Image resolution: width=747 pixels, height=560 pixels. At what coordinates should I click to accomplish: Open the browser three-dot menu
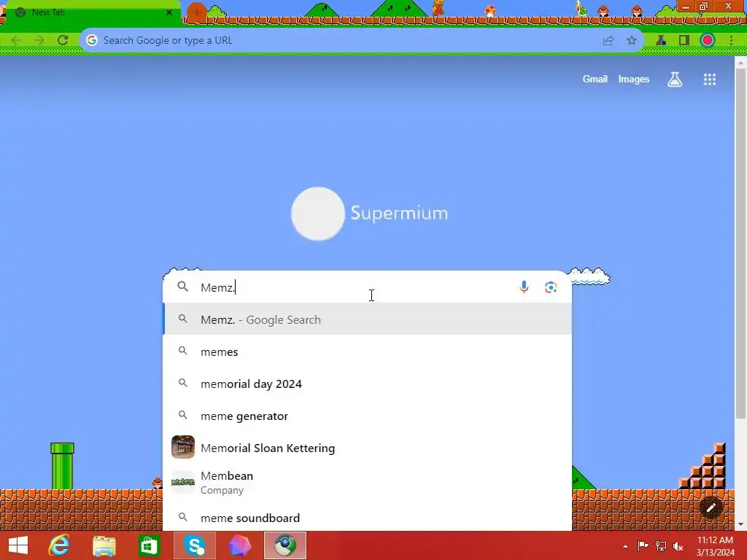(x=731, y=41)
